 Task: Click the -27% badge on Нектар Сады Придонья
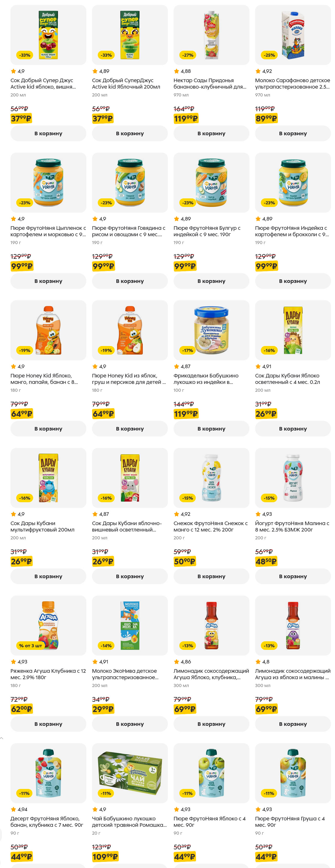click(188, 55)
